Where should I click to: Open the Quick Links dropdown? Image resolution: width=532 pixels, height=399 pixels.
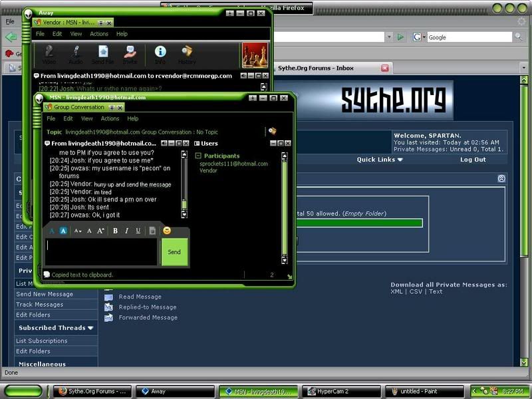click(380, 160)
